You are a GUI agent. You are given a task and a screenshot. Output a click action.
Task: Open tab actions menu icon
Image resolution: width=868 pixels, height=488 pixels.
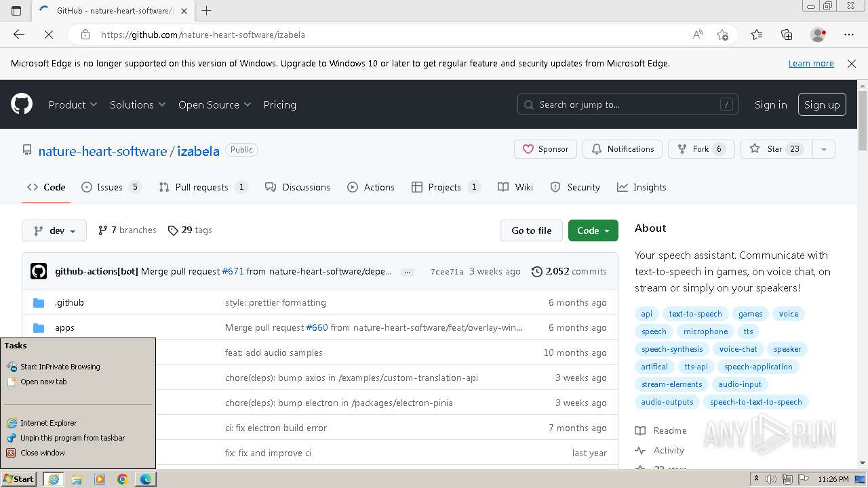pos(16,10)
